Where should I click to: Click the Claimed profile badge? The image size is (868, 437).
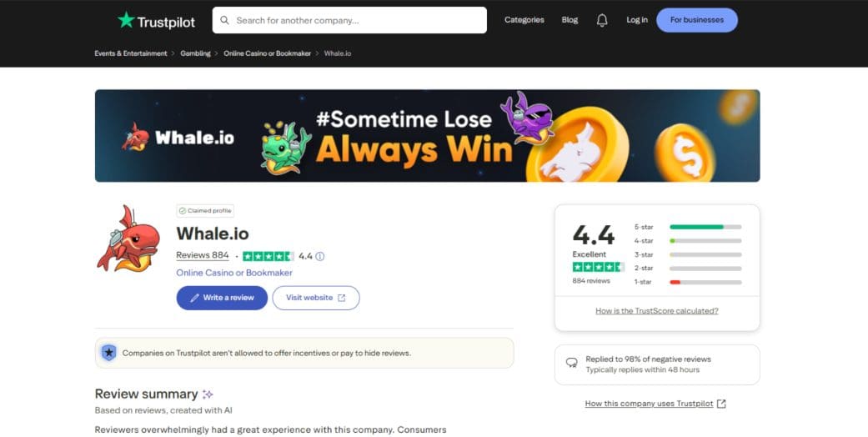point(205,211)
